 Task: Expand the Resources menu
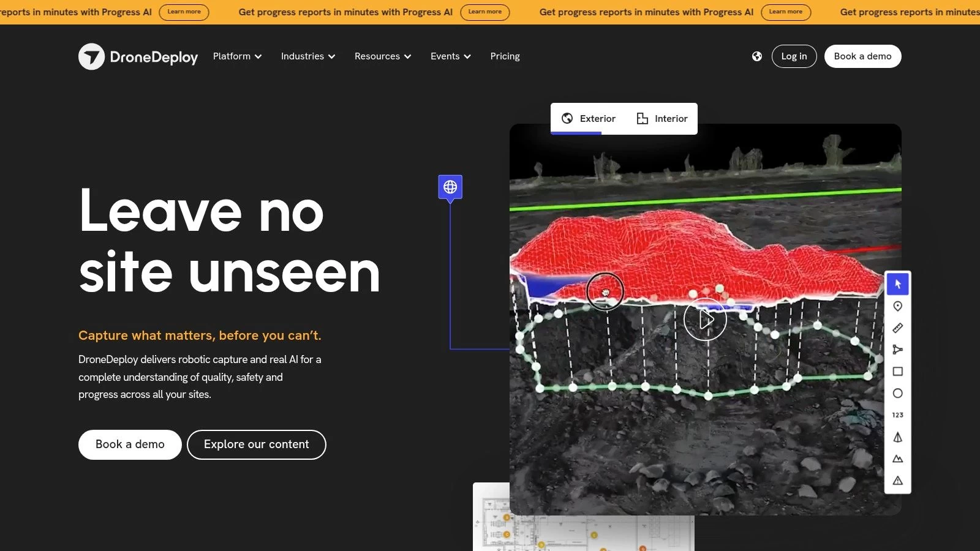point(382,56)
